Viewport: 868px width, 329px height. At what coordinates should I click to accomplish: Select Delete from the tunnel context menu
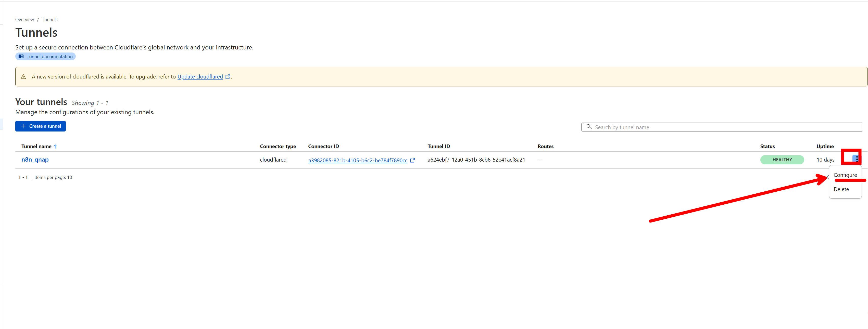tap(841, 189)
